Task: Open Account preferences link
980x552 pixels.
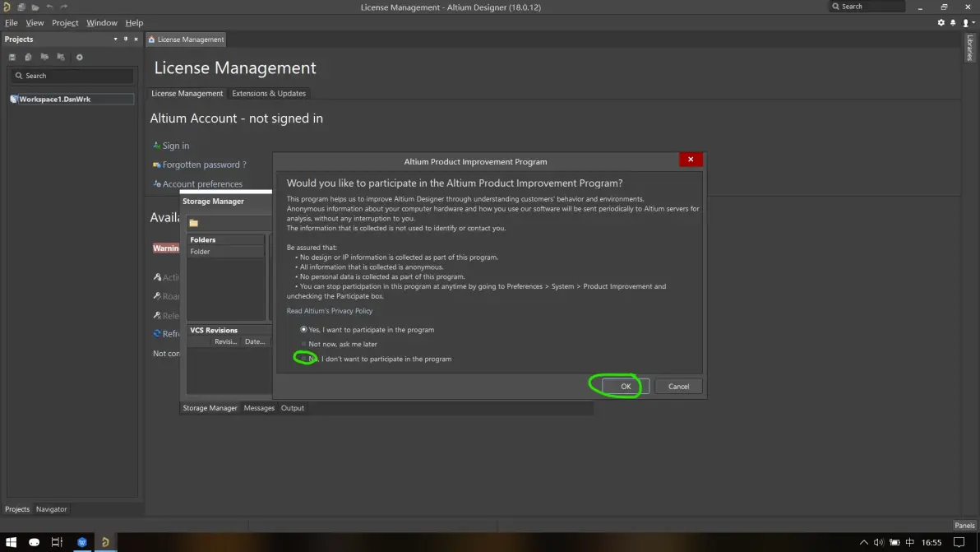Action: [x=197, y=183]
